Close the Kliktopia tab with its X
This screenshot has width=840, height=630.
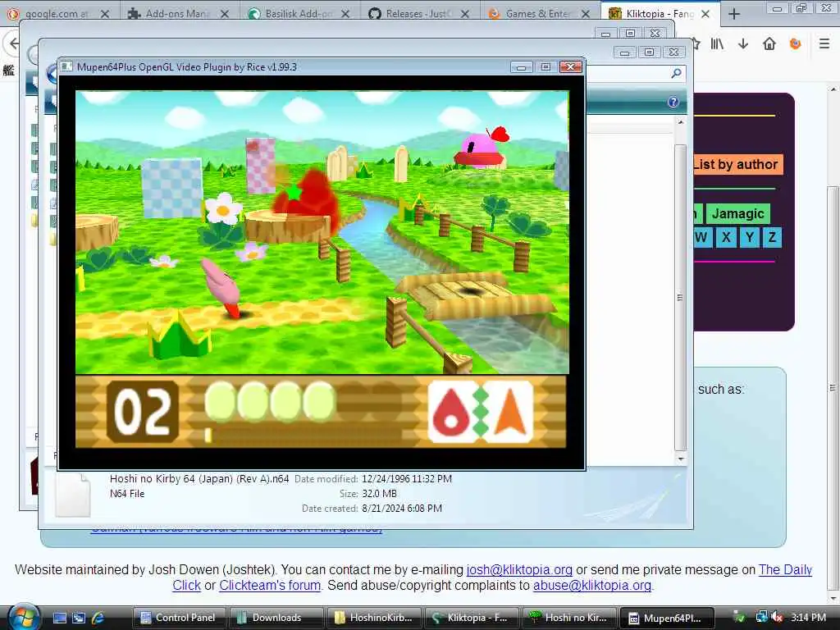(x=705, y=14)
